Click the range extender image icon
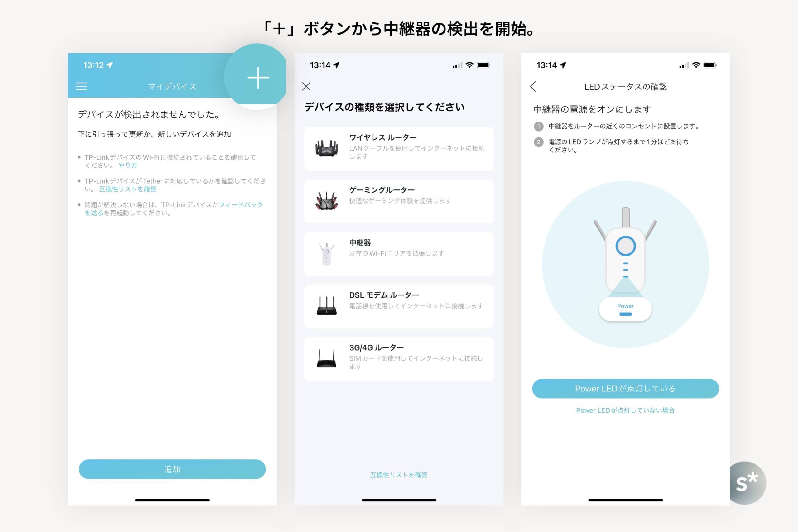 point(326,254)
